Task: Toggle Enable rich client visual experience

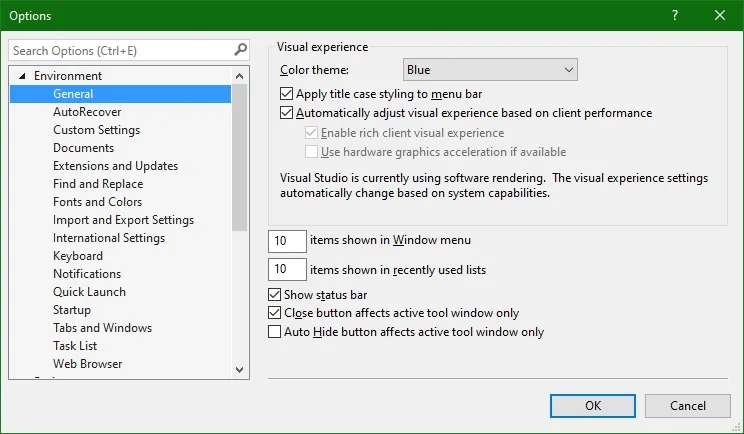Action: click(311, 133)
